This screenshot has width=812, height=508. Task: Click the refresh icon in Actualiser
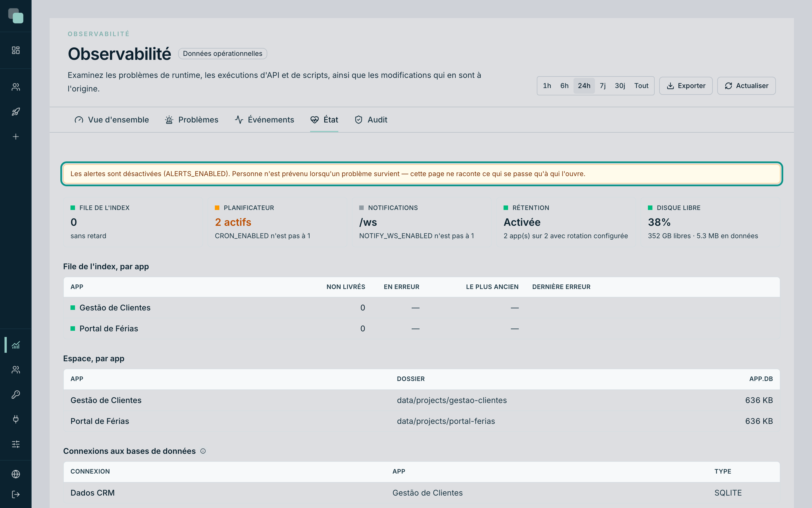[729, 86]
